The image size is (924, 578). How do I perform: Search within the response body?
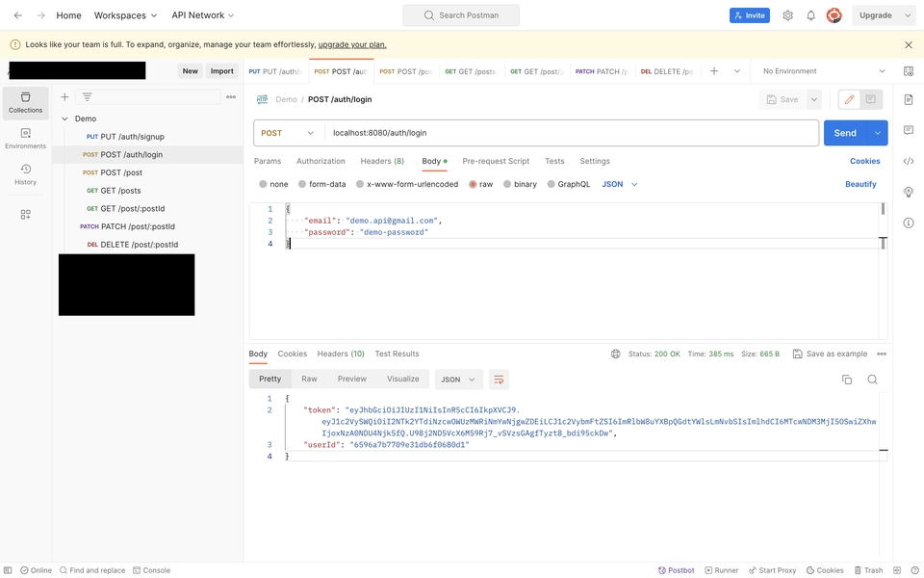(872, 380)
